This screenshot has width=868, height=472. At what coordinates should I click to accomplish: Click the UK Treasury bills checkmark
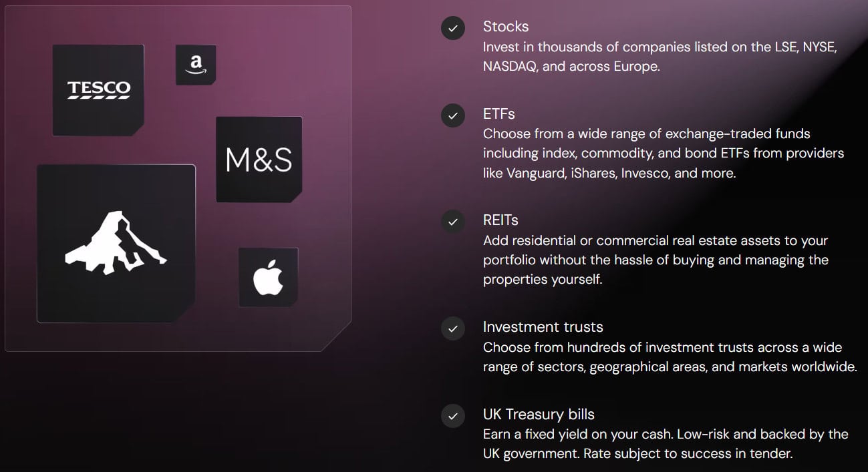[453, 415]
